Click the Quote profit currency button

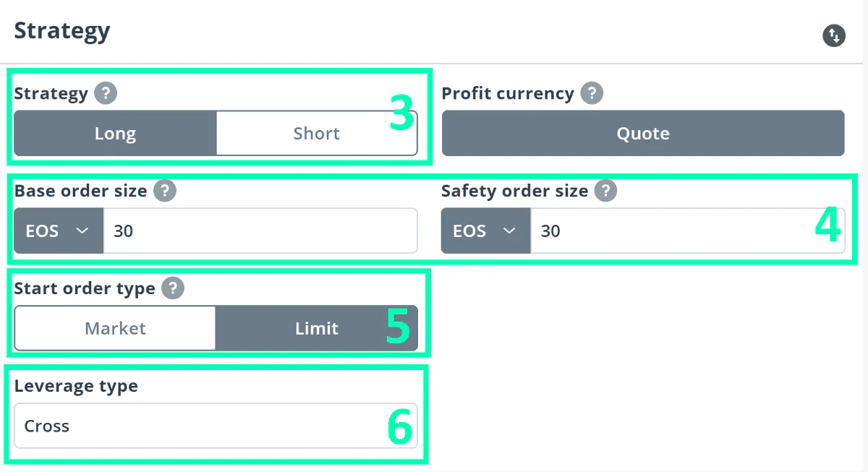pos(643,133)
